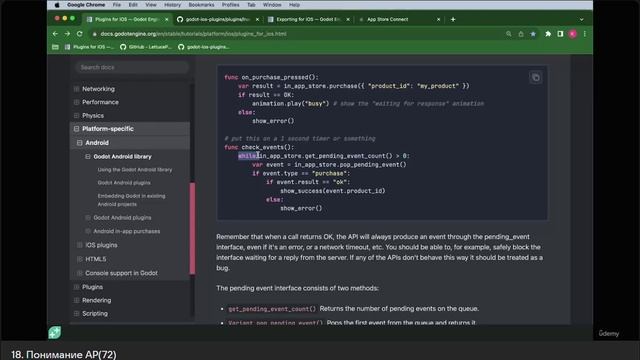Close the App Store Connect tab
Screen dimensions: 640x360
click(x=438, y=19)
